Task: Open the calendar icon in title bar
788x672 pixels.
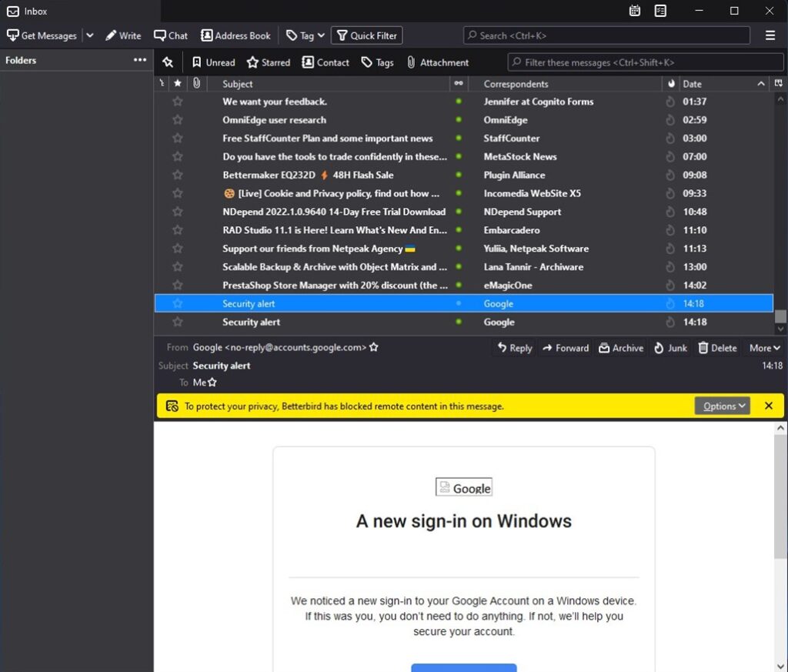Action: tap(635, 11)
